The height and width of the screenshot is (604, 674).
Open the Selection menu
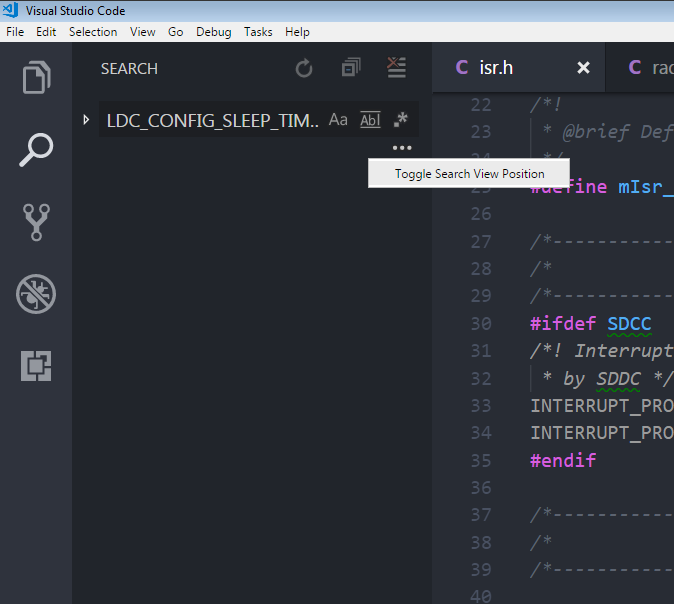(92, 32)
